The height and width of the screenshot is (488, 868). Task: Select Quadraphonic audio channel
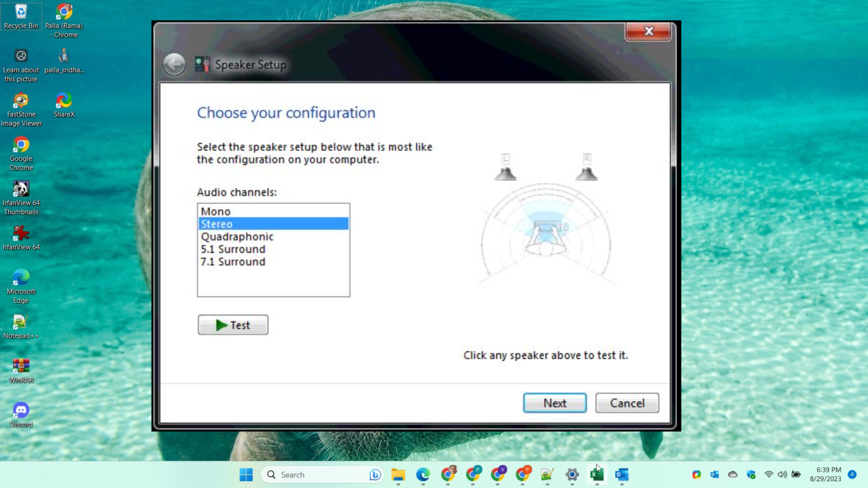coord(237,237)
